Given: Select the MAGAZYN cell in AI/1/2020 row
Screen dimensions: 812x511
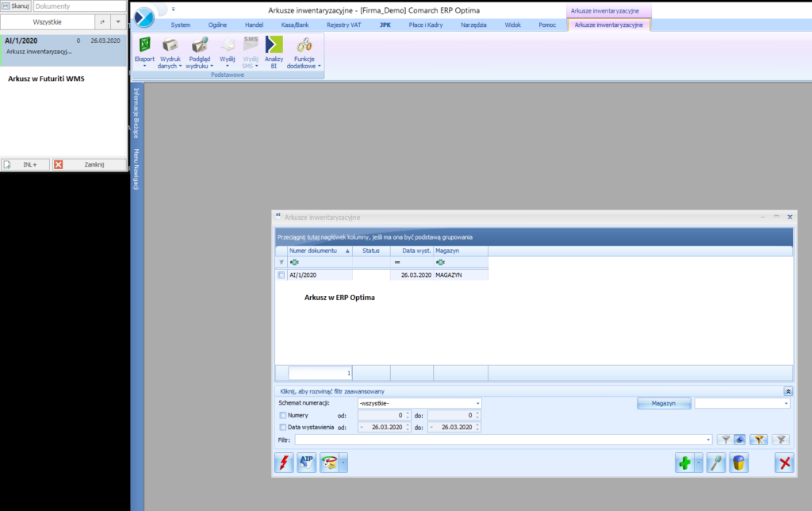Looking at the screenshot, I should (461, 275).
